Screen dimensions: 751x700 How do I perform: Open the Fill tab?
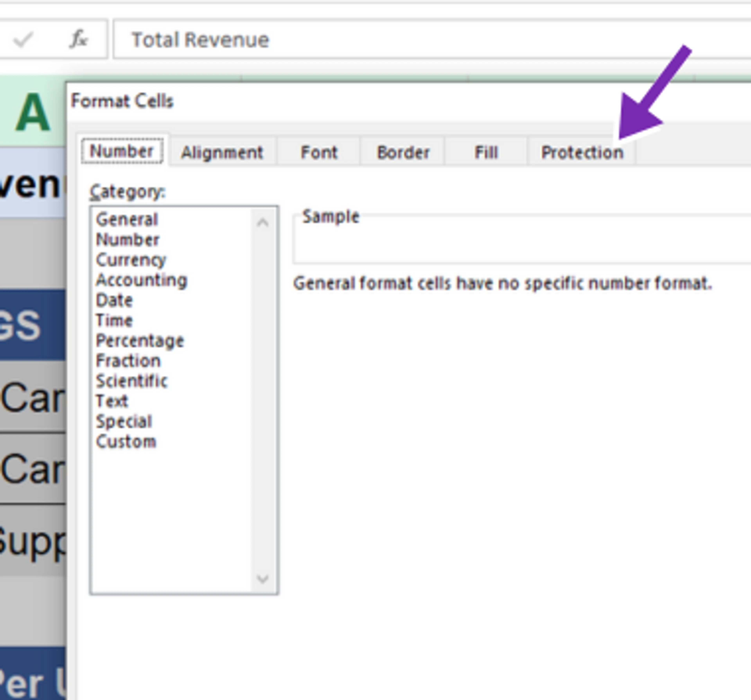(x=486, y=152)
